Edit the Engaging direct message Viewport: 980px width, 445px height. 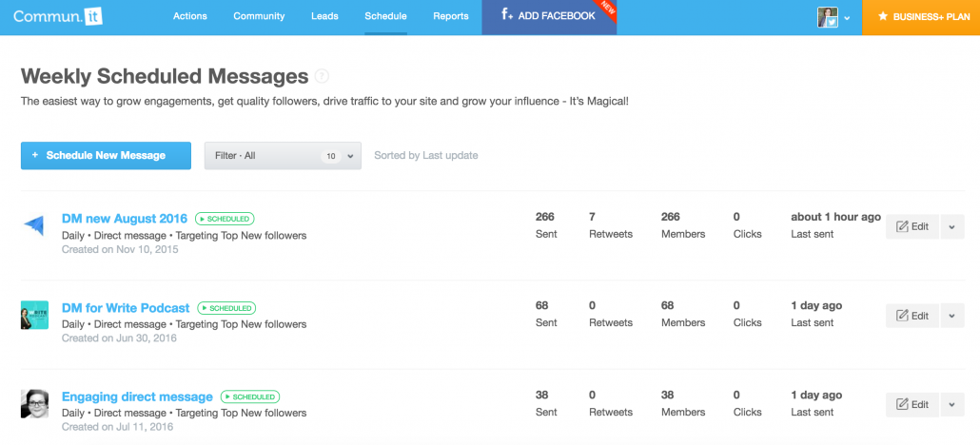pyautogui.click(x=912, y=405)
